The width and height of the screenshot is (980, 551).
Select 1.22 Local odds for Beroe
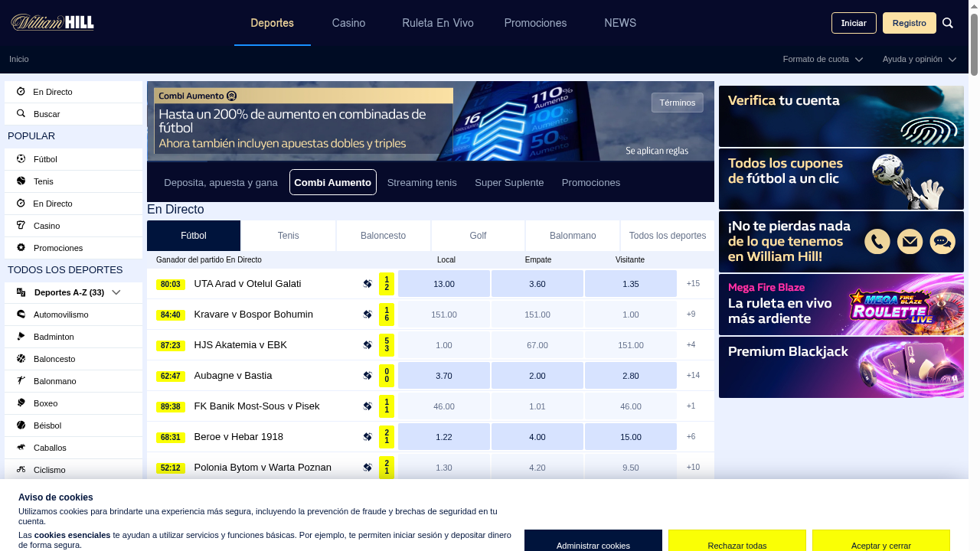tap(444, 437)
